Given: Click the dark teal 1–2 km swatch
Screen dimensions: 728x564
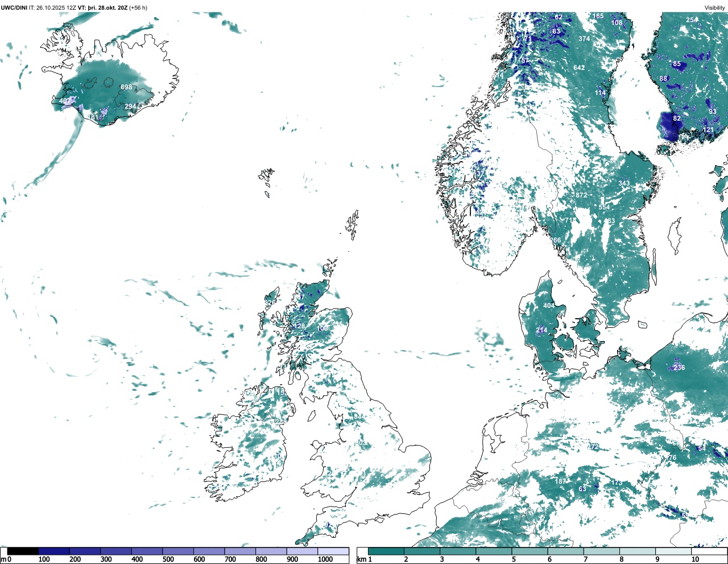Looking at the screenshot, I should (386, 551).
